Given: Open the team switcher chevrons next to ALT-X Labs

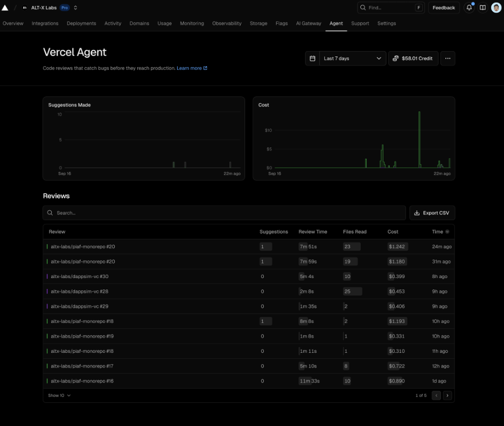Looking at the screenshot, I should point(75,8).
